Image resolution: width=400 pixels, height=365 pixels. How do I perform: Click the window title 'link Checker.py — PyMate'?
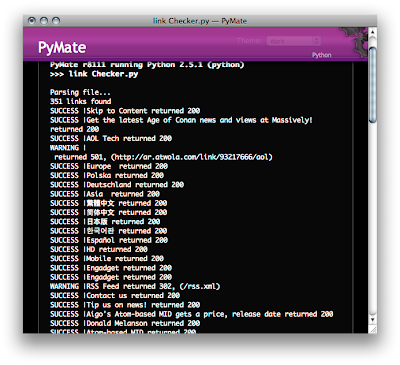pos(200,21)
